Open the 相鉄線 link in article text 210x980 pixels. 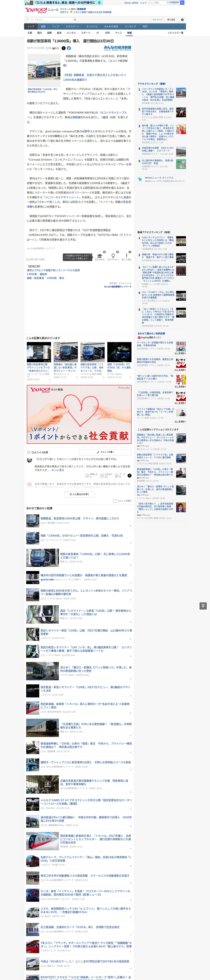(76, 118)
